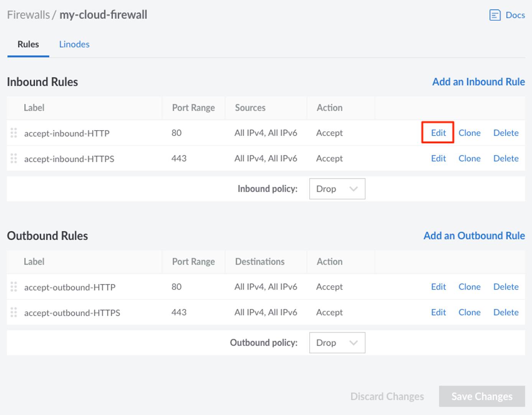Select the drag handle beside accept-outbound-HTTPS
The width and height of the screenshot is (532, 415).
tap(14, 312)
